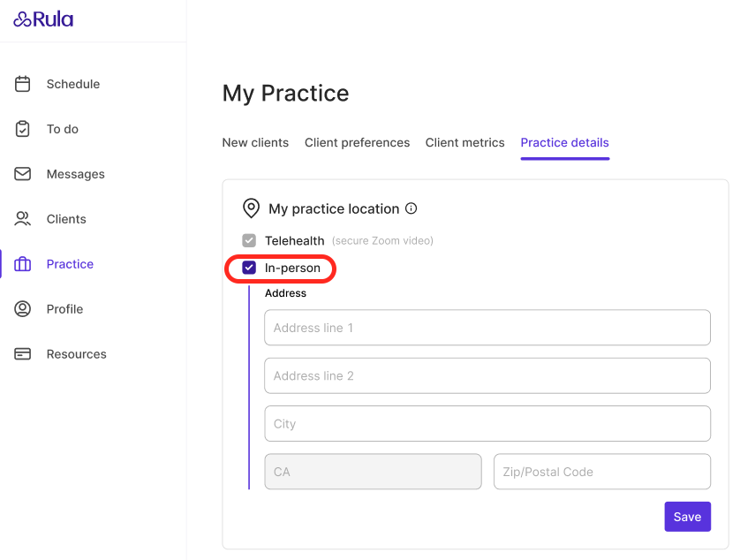This screenshot has width=740, height=560.
Task: Open Profile via the user circle icon
Action: click(23, 309)
